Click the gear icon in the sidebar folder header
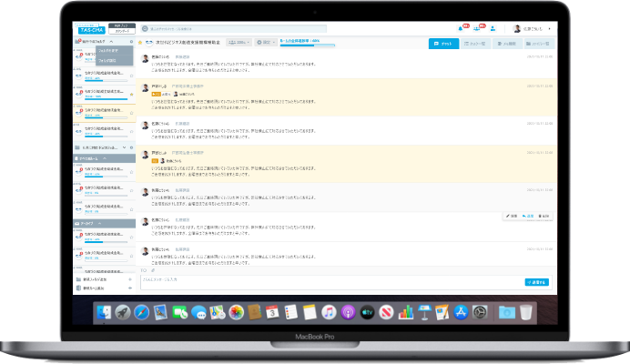 pos(131,42)
